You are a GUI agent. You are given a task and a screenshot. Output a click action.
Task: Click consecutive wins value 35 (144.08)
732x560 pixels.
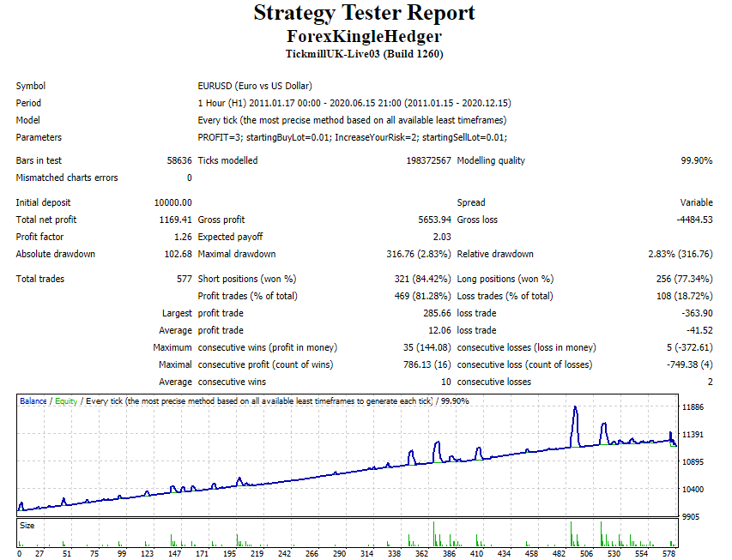427,347
